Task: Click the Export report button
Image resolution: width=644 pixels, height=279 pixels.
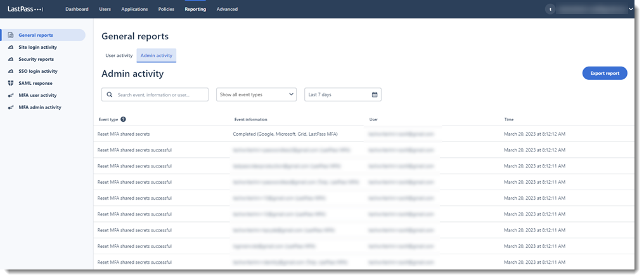Action: pyautogui.click(x=604, y=74)
